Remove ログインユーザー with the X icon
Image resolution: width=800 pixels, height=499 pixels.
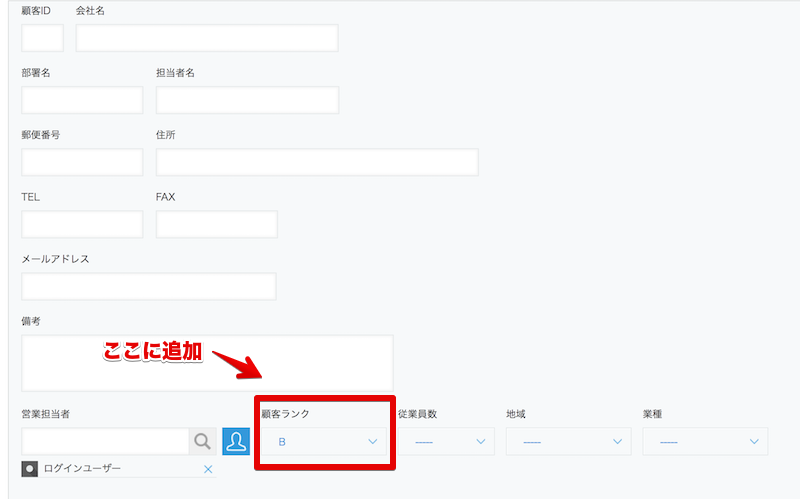click(x=208, y=469)
